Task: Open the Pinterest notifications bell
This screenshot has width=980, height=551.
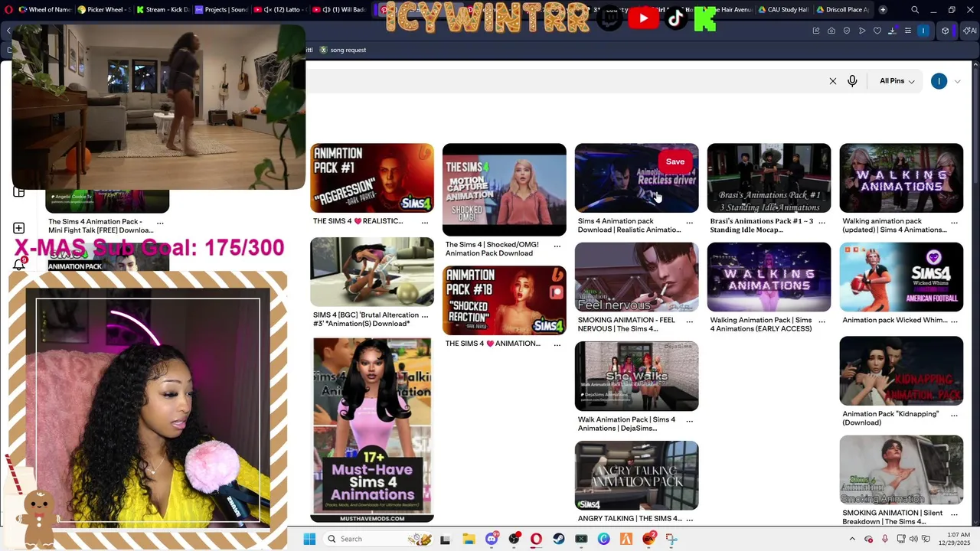Action: (19, 264)
